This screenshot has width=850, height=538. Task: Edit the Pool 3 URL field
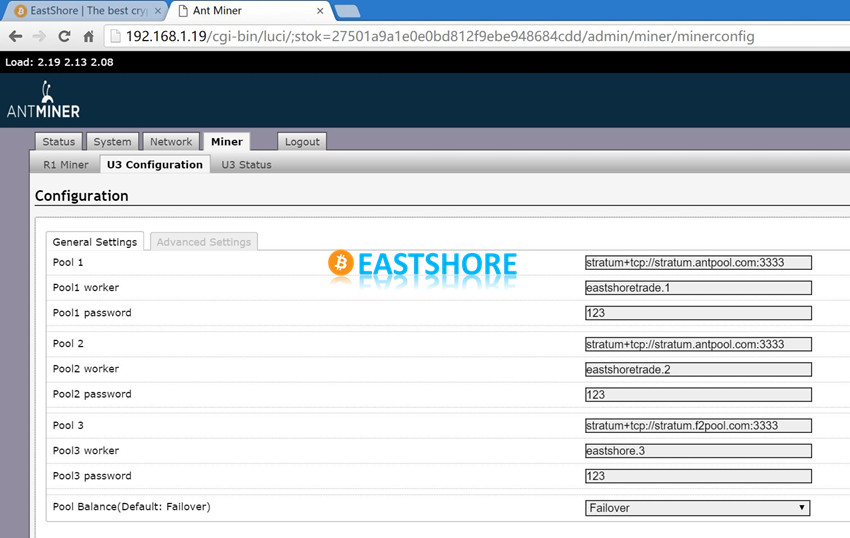(x=698, y=426)
